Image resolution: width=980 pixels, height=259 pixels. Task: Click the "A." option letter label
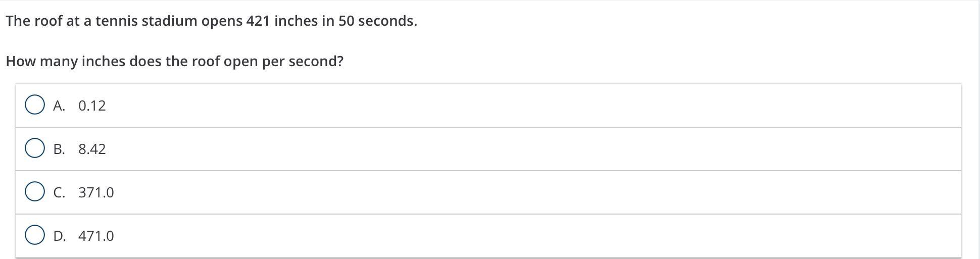pos(59,106)
